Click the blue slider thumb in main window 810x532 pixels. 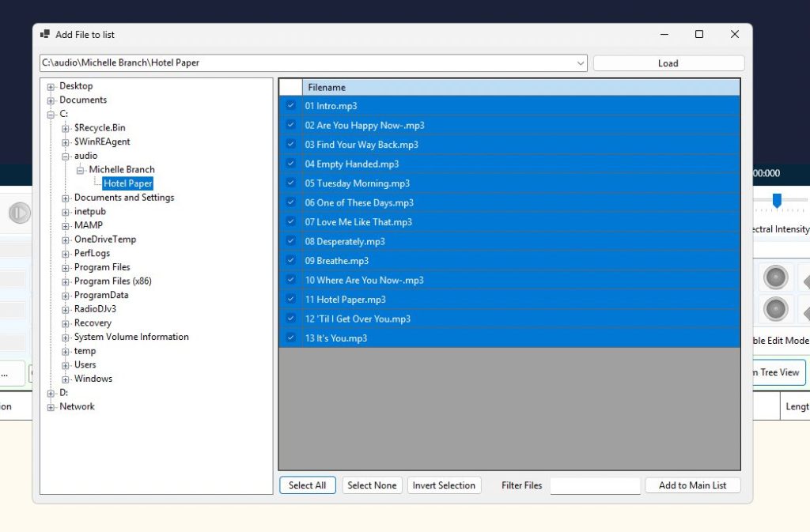point(777,200)
